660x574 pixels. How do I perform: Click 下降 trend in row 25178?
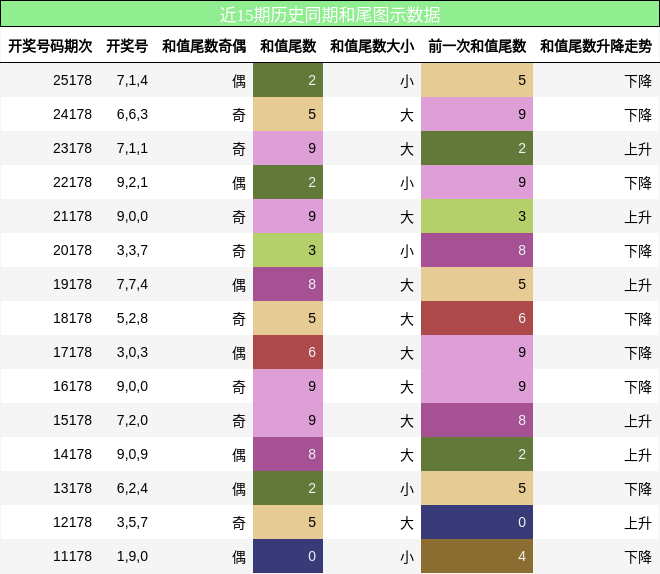point(638,81)
